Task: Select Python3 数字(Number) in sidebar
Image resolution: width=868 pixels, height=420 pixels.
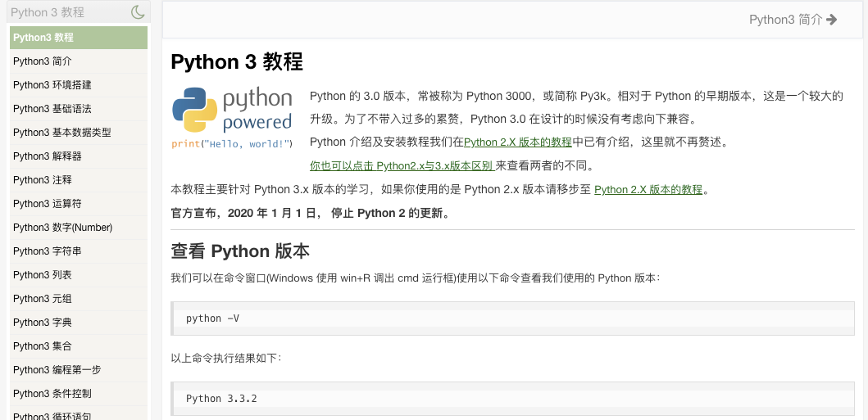Action: point(79,228)
